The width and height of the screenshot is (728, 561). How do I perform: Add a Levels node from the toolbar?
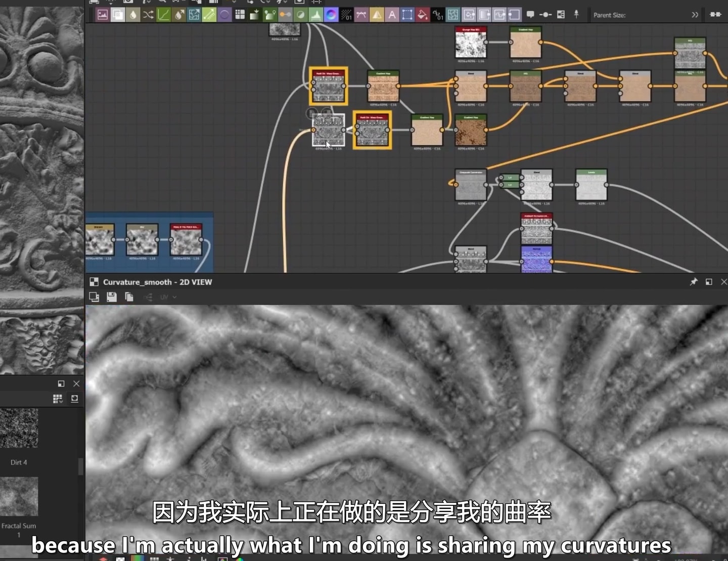click(315, 15)
